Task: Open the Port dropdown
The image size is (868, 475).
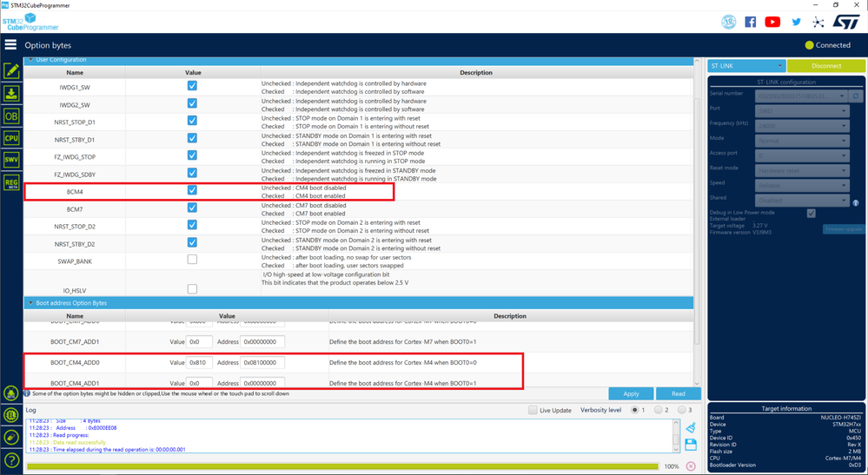Action: coord(802,110)
